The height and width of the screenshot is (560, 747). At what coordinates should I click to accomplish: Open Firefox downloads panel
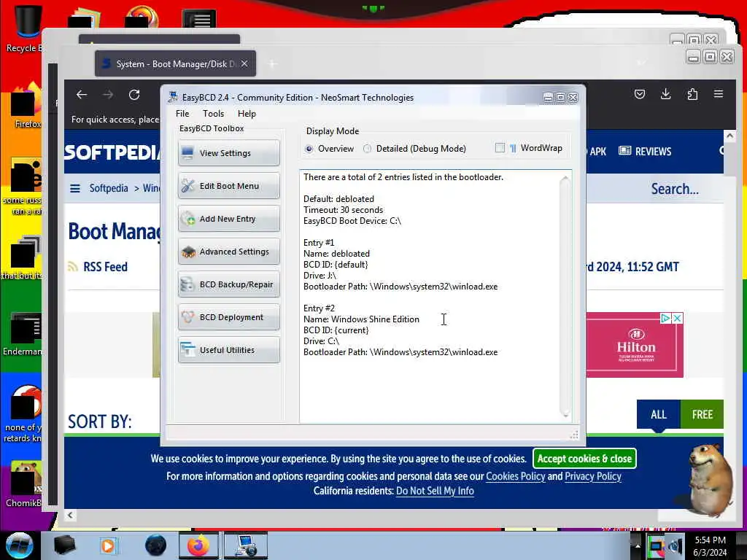pos(665,94)
